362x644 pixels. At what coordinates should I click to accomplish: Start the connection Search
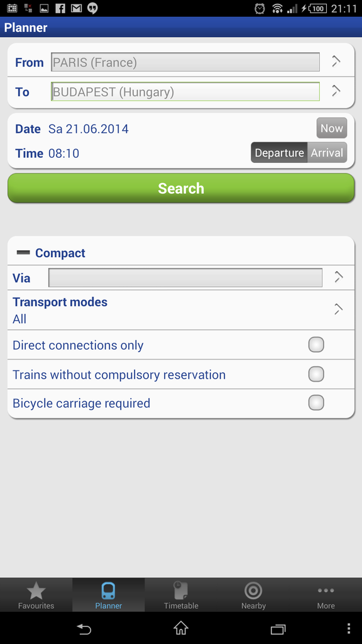(x=181, y=188)
